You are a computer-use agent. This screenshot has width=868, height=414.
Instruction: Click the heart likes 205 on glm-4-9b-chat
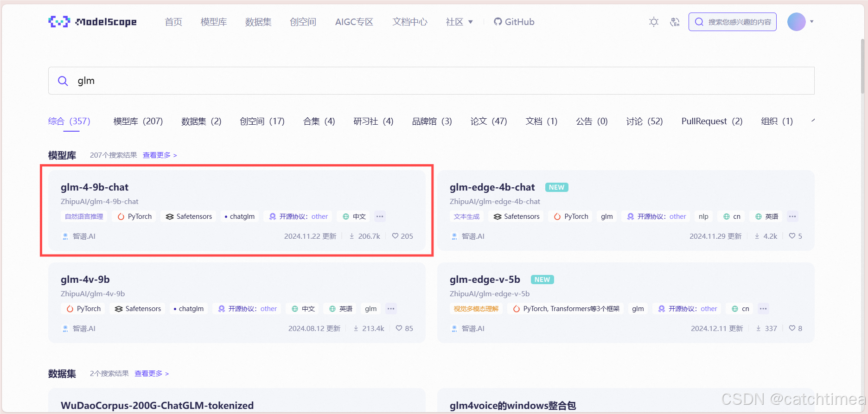(x=402, y=236)
